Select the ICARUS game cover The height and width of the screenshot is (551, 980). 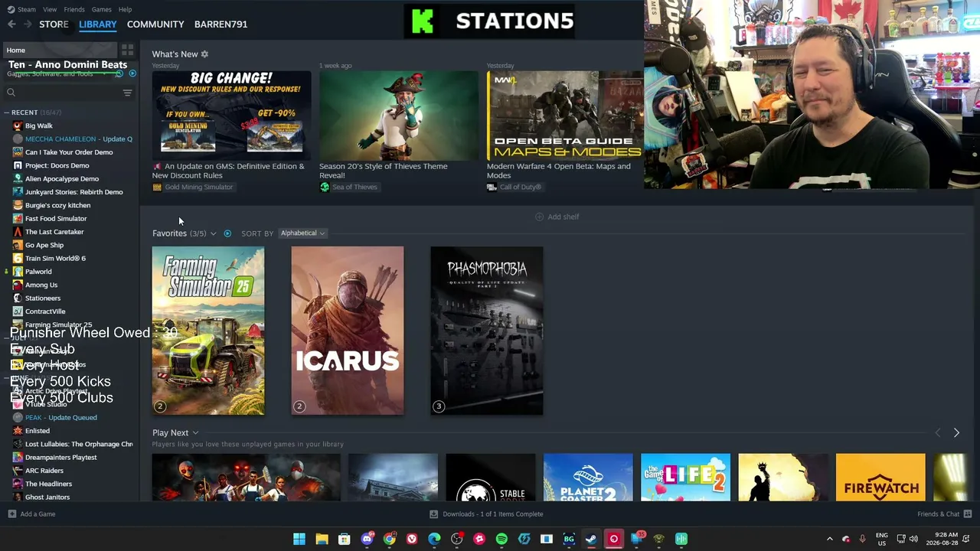coord(348,331)
